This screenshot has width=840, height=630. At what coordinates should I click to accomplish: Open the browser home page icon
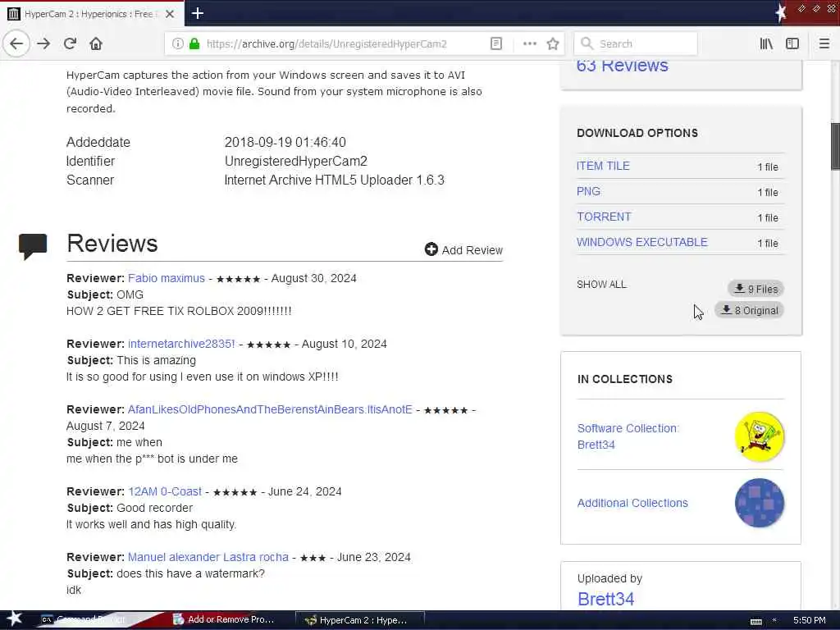click(x=96, y=44)
